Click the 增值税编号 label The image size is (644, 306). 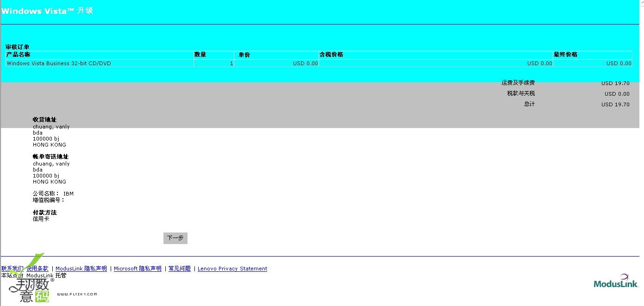click(49, 200)
